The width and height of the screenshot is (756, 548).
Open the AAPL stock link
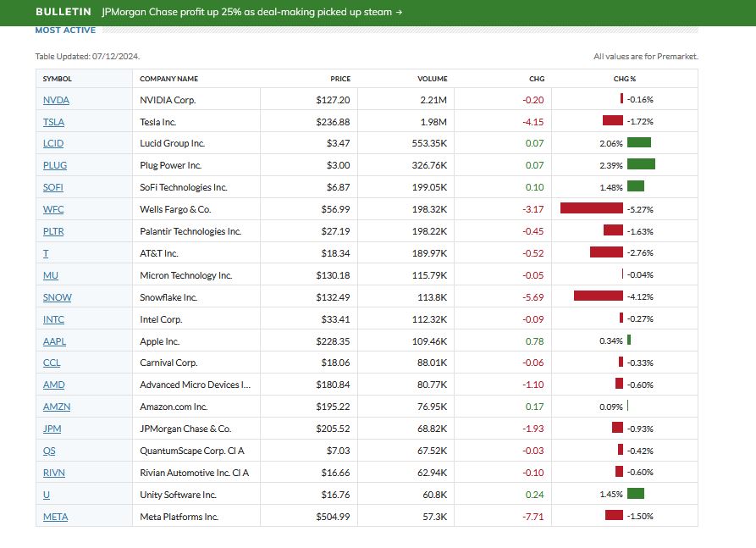click(x=54, y=342)
